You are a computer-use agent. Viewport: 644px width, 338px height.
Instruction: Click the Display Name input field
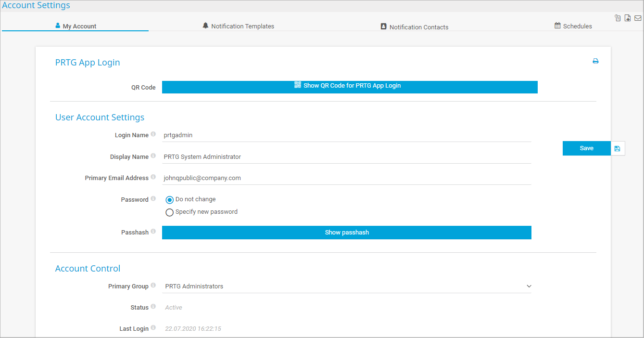pyautogui.click(x=346, y=156)
